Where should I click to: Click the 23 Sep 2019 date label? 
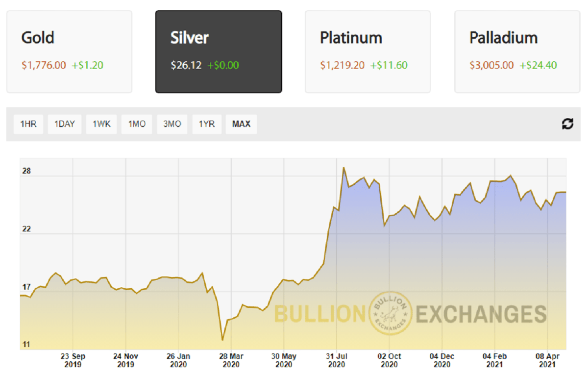[73, 360]
